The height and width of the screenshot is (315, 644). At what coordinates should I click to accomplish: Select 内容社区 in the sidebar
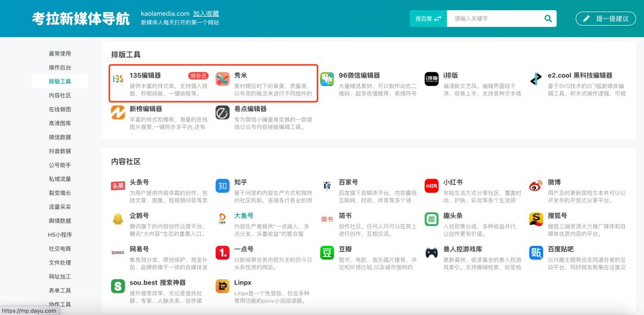[x=60, y=95]
